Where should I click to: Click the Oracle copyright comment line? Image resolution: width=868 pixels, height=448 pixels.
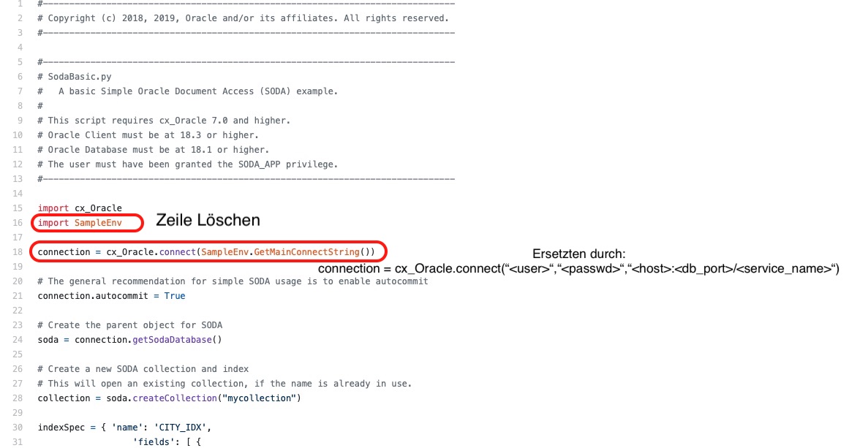[x=244, y=18]
